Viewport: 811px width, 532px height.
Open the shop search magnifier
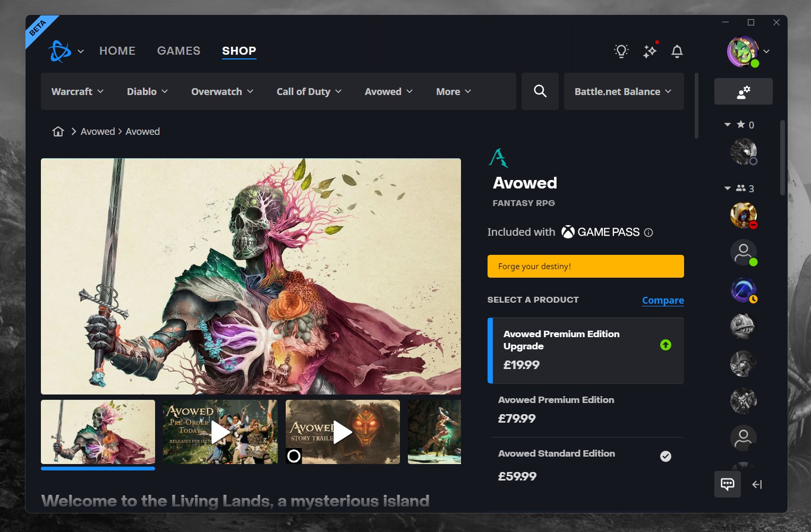pyautogui.click(x=540, y=91)
